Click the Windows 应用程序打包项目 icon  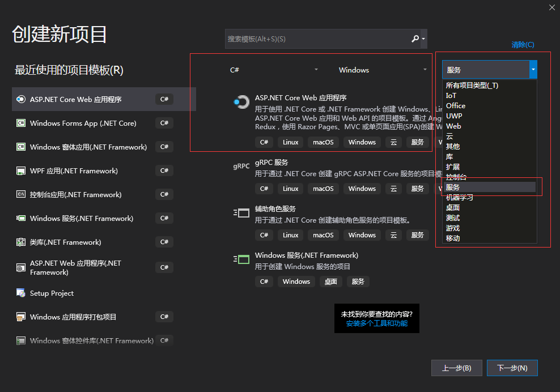(x=21, y=317)
